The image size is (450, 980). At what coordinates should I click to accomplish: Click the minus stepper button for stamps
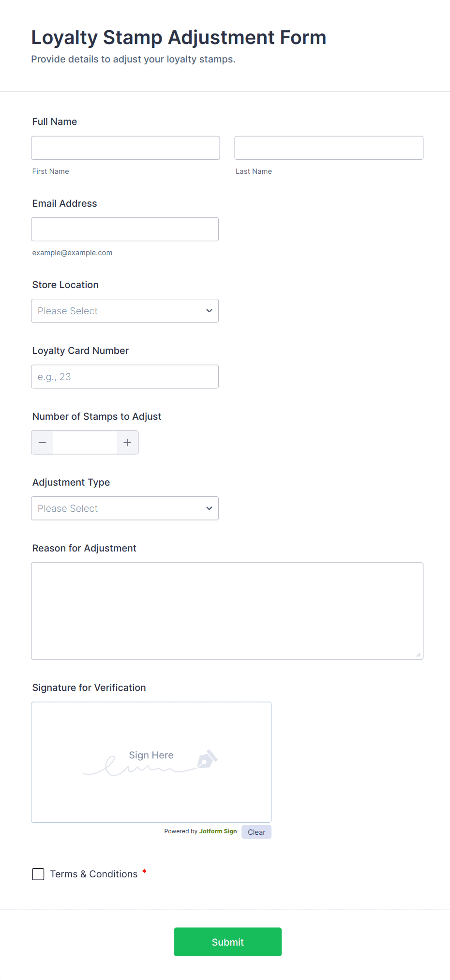pos(43,443)
